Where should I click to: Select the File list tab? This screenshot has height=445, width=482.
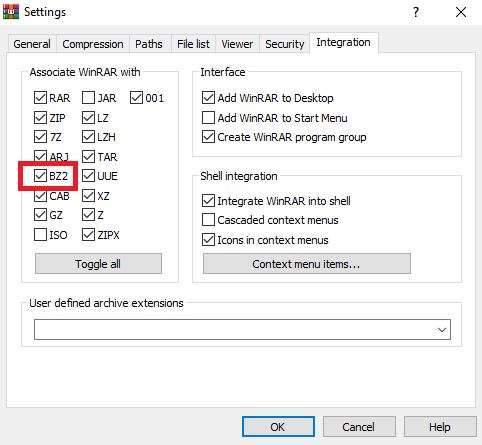tap(193, 44)
